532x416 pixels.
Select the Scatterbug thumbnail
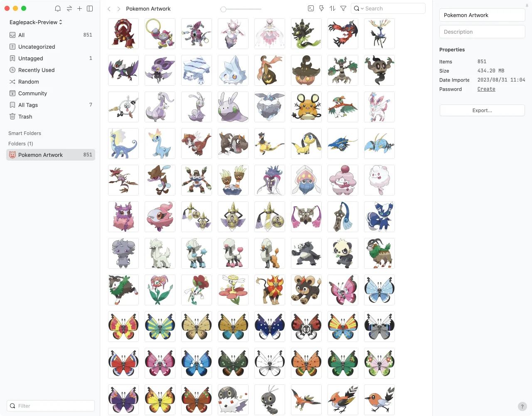tap(270, 400)
